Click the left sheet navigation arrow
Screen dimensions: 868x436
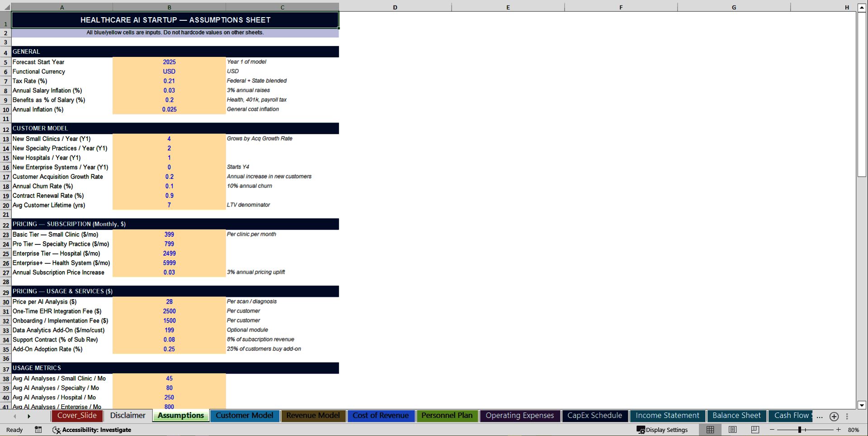(14, 416)
